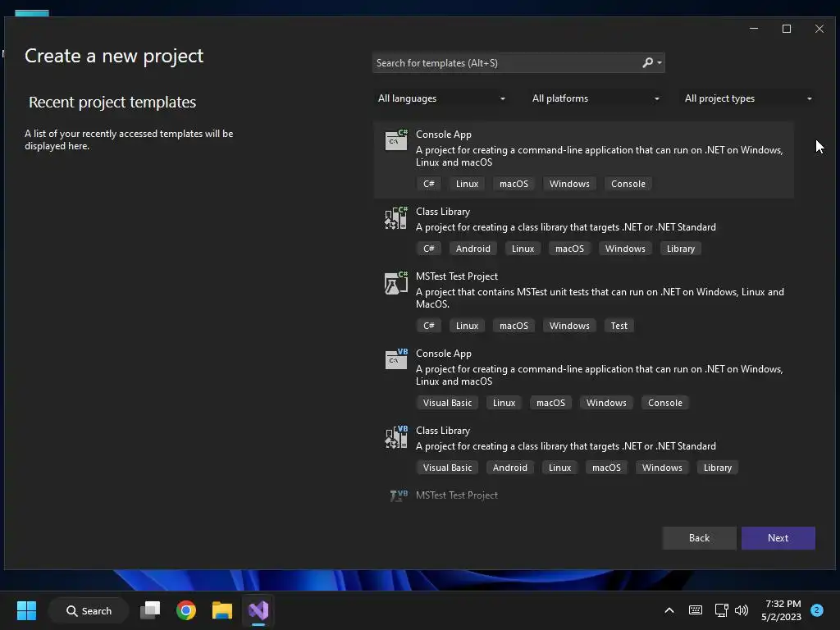Open the All project types dropdown

click(748, 98)
